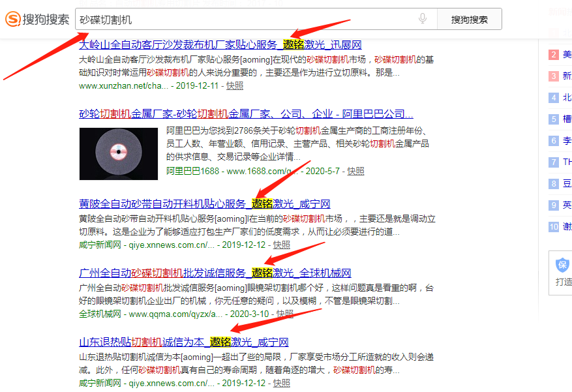Open result 砂轮切割机金属厂家 阿里巴巴公司

(246, 114)
